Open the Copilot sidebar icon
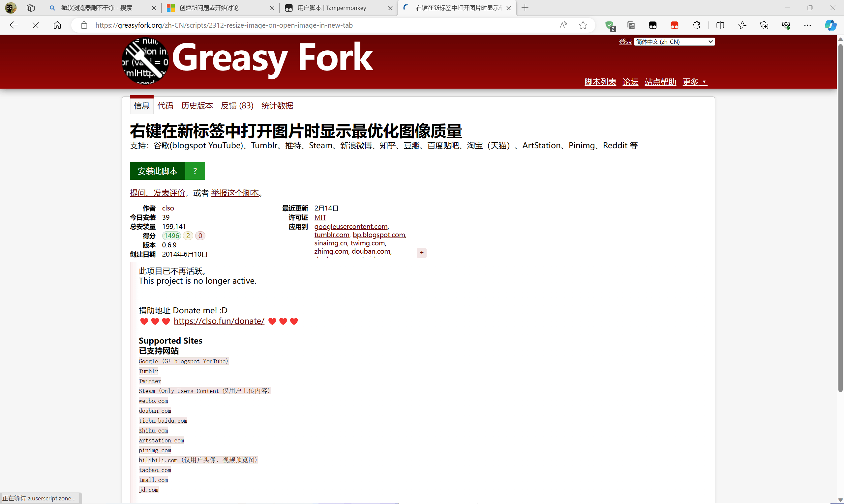844x504 pixels. [x=830, y=25]
